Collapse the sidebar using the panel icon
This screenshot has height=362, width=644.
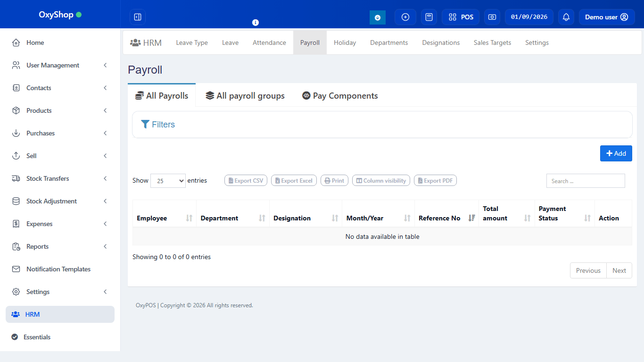137,17
